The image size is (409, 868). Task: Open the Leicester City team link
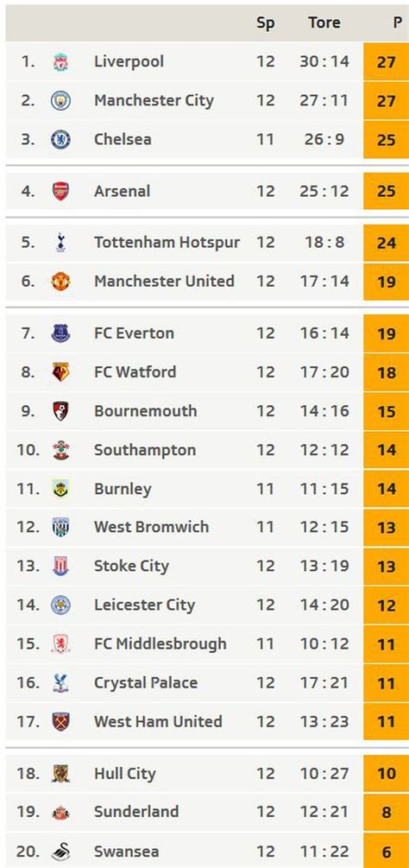pyautogui.click(x=145, y=605)
